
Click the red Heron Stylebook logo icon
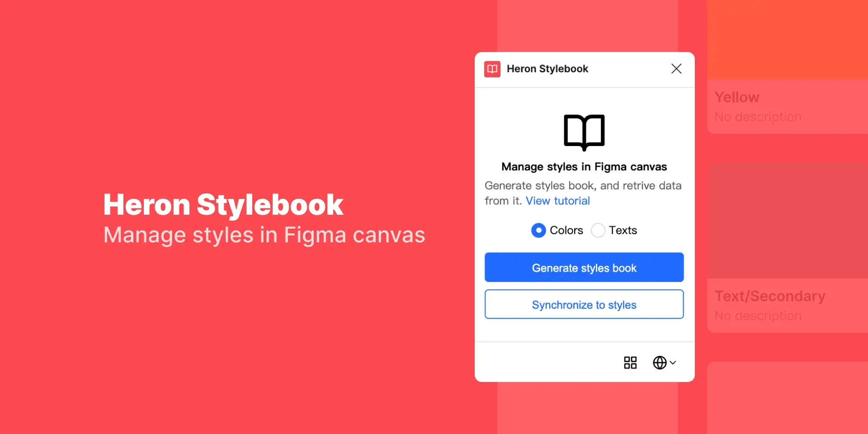pyautogui.click(x=492, y=69)
